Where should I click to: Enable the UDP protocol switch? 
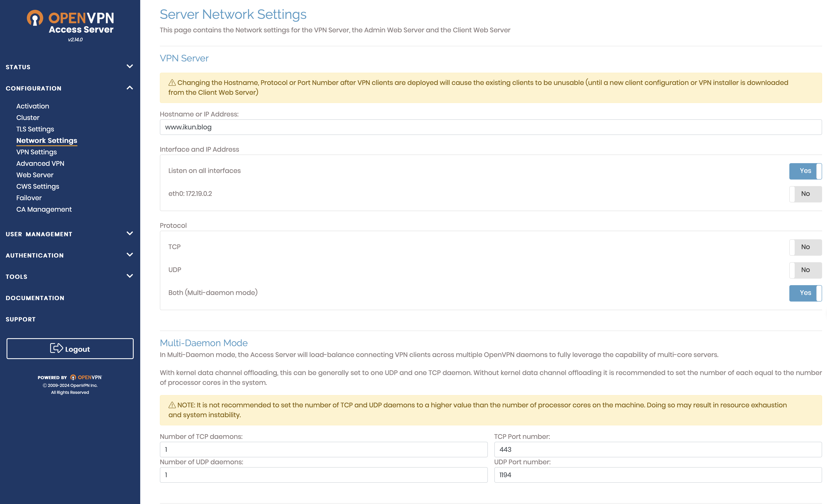click(805, 270)
